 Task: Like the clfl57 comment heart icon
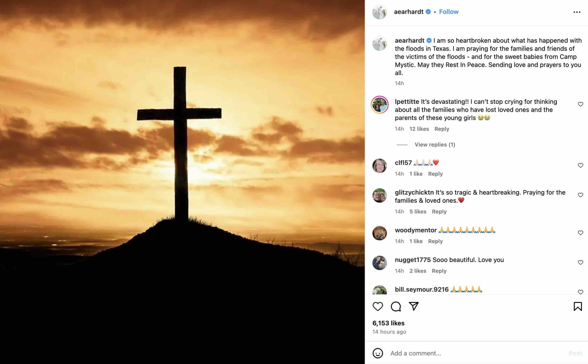(x=581, y=165)
